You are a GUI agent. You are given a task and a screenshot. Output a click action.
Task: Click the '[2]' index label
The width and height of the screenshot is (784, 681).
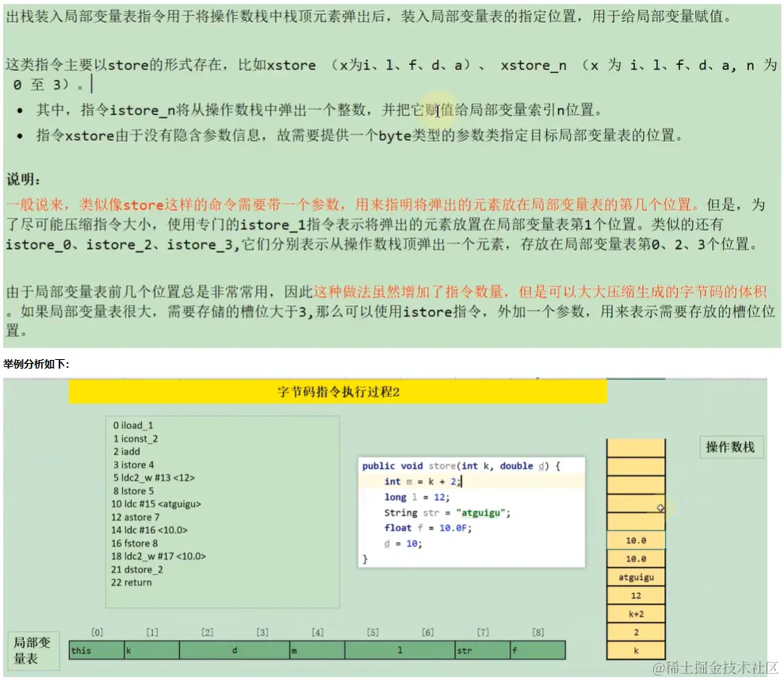(x=207, y=633)
